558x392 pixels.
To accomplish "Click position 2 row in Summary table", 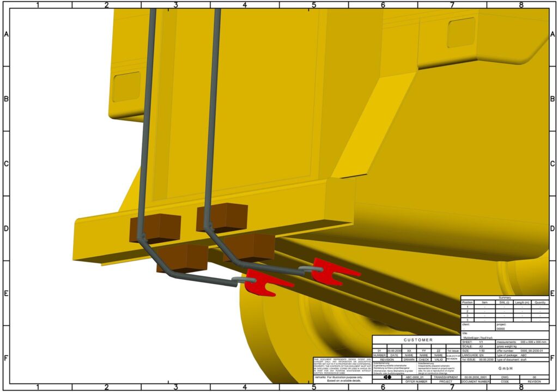I will tap(505, 311).
